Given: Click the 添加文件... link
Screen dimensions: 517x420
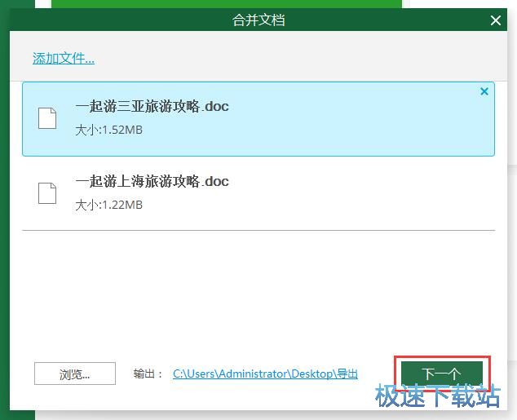Looking at the screenshot, I should point(64,59).
